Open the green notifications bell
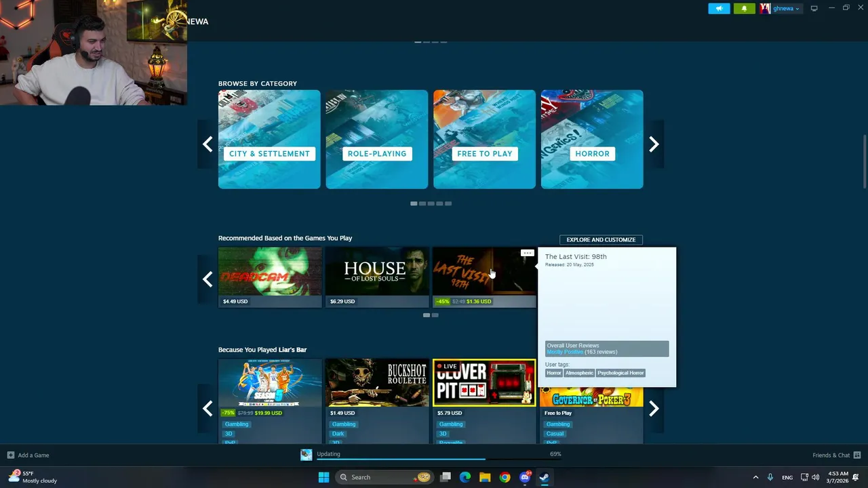The width and height of the screenshot is (868, 488). click(x=744, y=8)
